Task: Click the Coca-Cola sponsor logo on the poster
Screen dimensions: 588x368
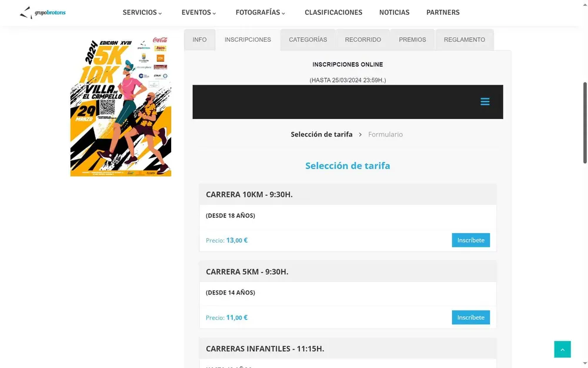Action: (x=160, y=39)
